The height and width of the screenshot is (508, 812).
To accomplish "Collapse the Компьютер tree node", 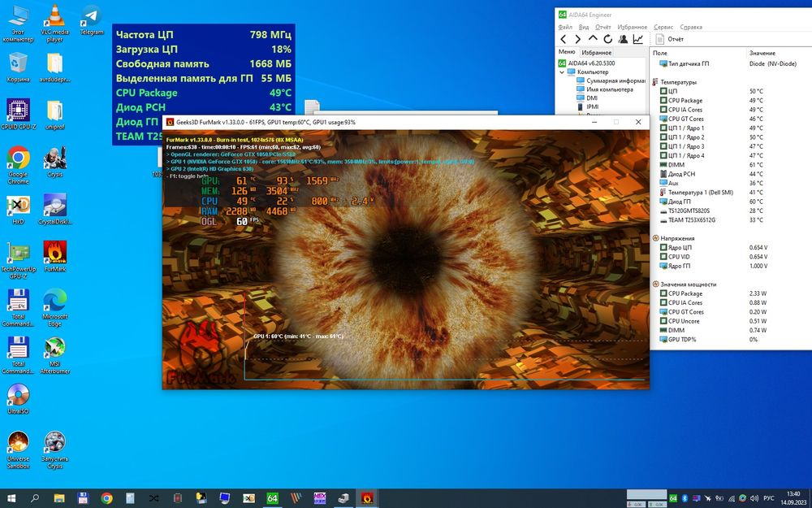I will tap(562, 72).
